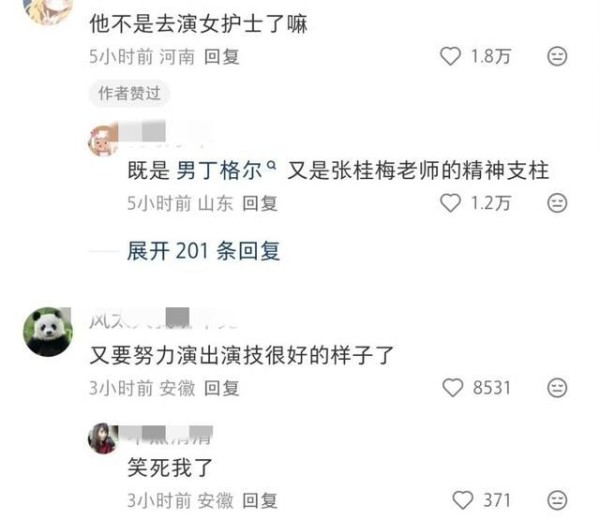Dislike the 他不是去演女护士了嘛 comment
Viewport: 600px width, 519px height.
coord(557,56)
